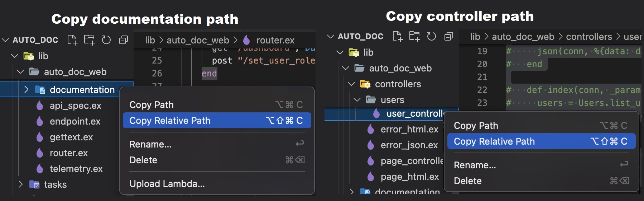Click Elixir icon beside gettext.ex
The image size is (644, 201).
(40, 137)
